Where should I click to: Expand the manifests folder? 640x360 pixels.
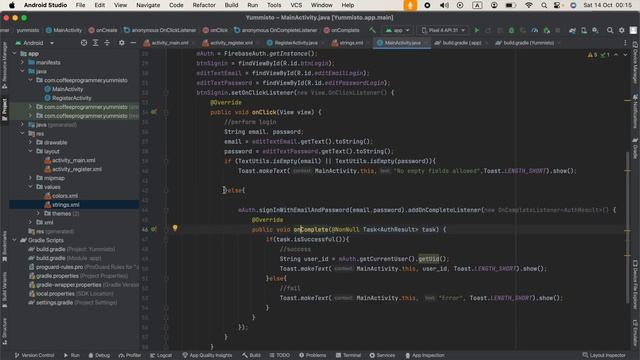(x=22, y=62)
